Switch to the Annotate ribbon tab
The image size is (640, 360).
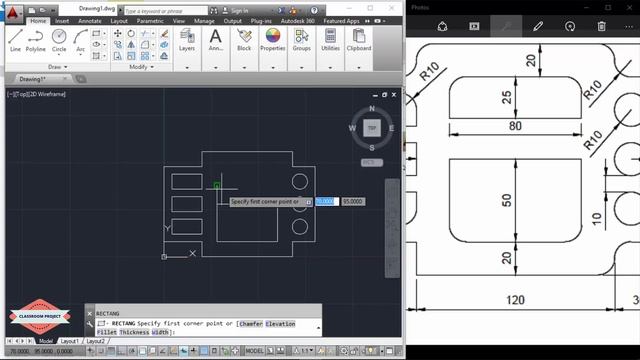pos(90,21)
